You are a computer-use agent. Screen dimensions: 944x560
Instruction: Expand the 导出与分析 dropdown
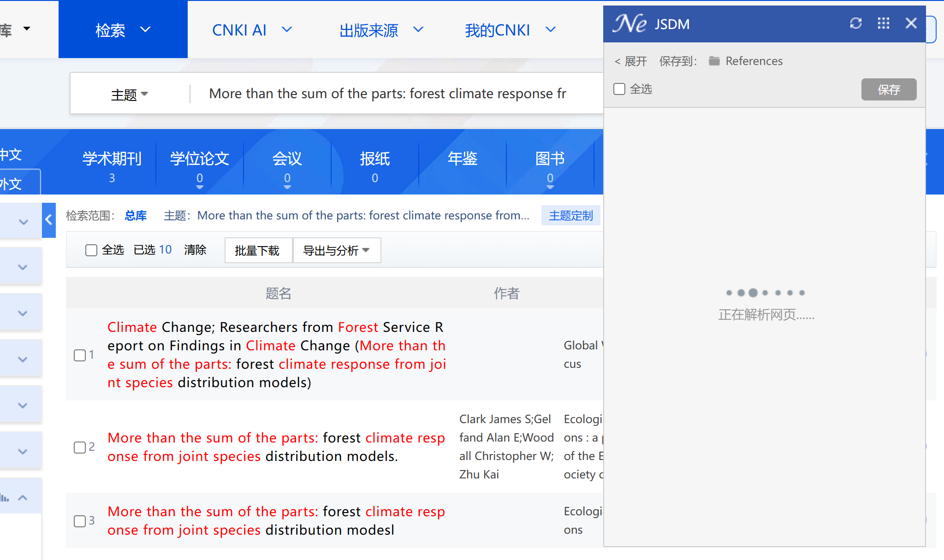pos(337,251)
